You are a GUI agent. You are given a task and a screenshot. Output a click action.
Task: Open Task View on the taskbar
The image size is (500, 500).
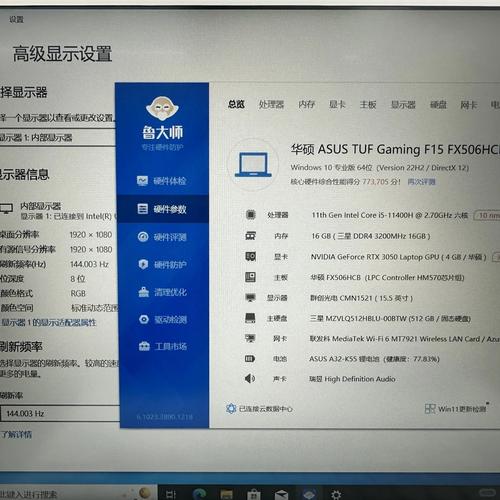tap(170, 494)
